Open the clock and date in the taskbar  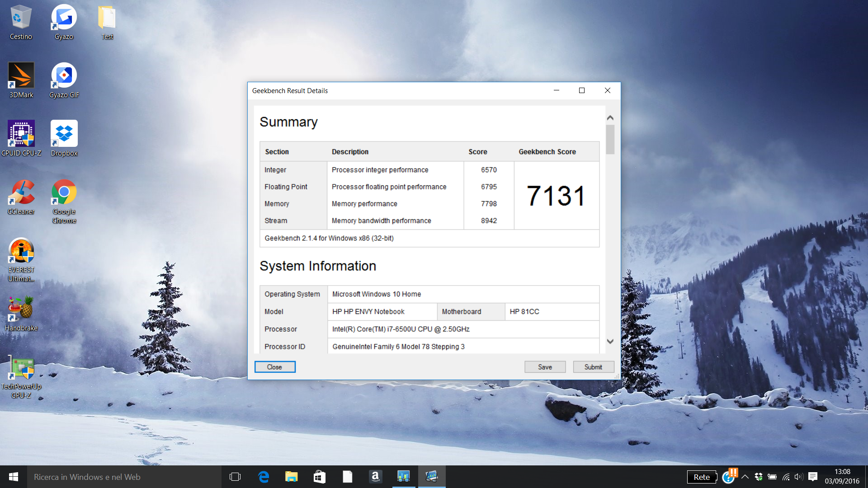click(x=842, y=477)
